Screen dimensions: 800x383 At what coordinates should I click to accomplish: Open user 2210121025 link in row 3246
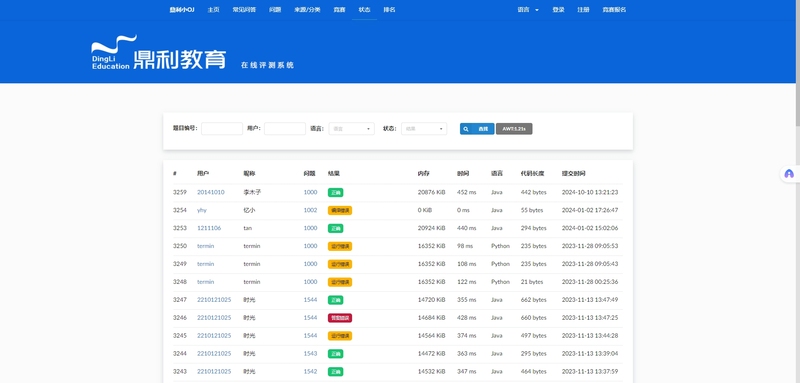[214, 317]
